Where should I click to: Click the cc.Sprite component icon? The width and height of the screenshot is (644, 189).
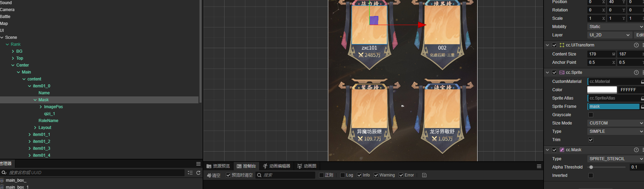(x=562, y=72)
